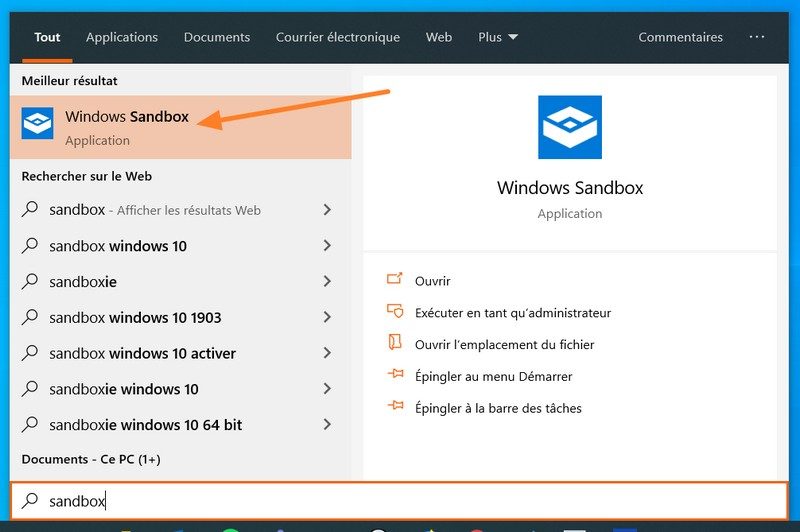Expand chevron for sandbox windows 10
The height and width of the screenshot is (532, 800).
[x=327, y=245]
